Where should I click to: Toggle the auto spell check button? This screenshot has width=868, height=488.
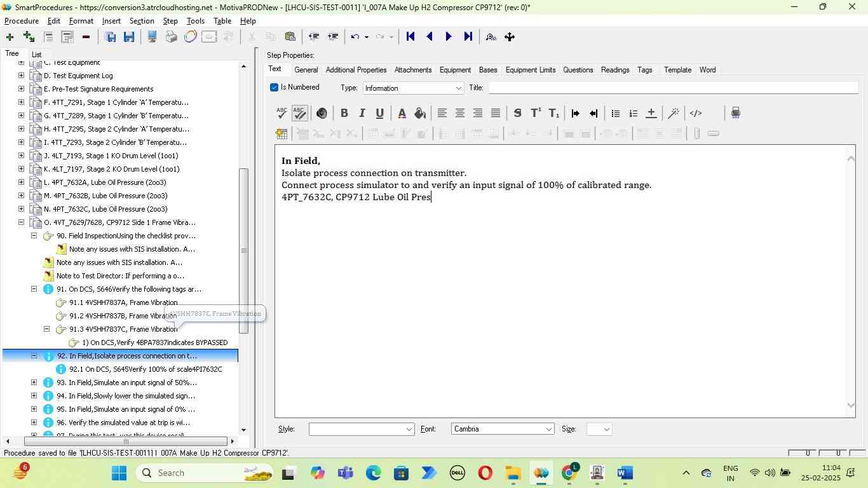(x=300, y=113)
